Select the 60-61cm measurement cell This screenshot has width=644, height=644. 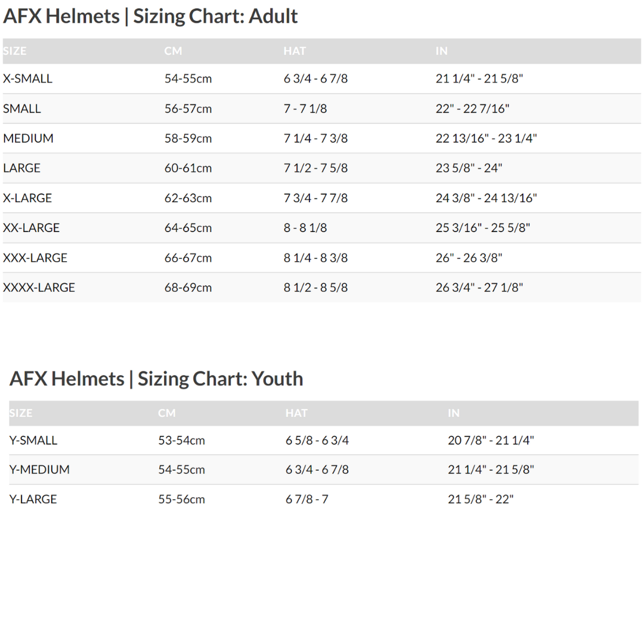tap(188, 168)
